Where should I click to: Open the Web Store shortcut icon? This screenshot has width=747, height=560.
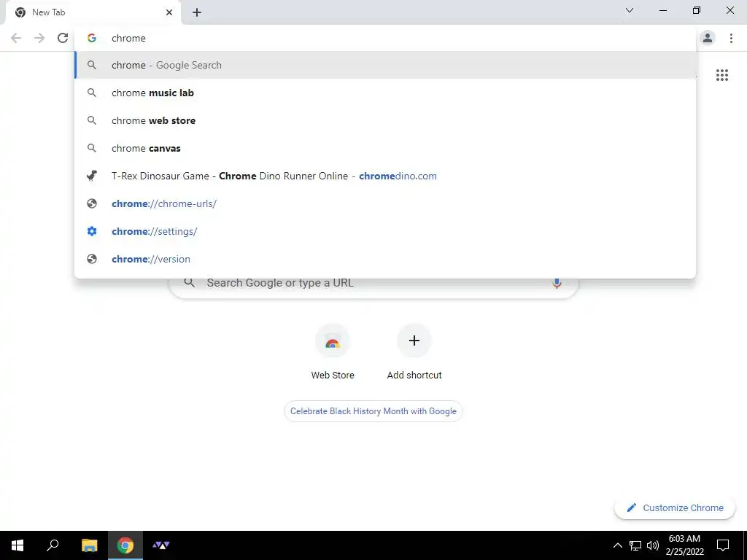[333, 341]
